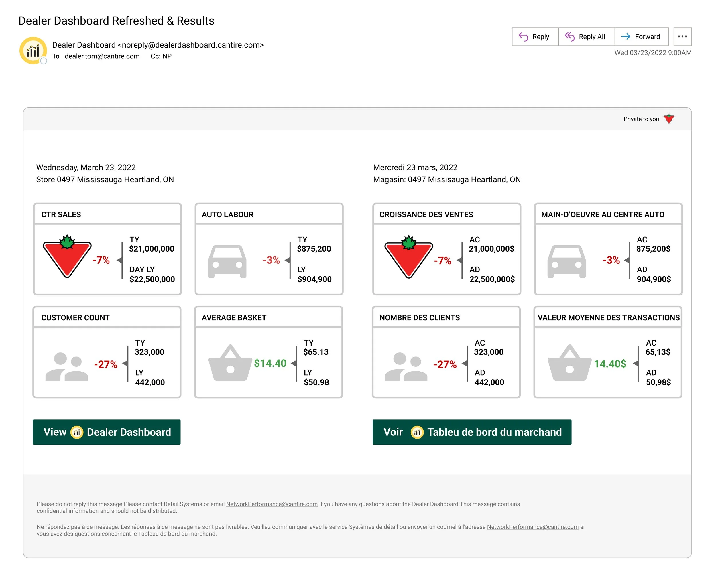Open View Dealer Dashboard button
716x588 pixels.
107,432
